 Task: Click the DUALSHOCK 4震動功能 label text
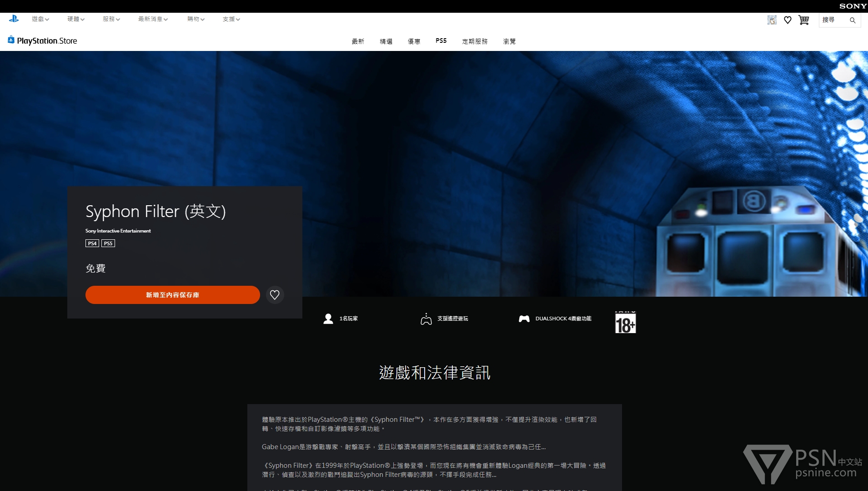(x=563, y=319)
